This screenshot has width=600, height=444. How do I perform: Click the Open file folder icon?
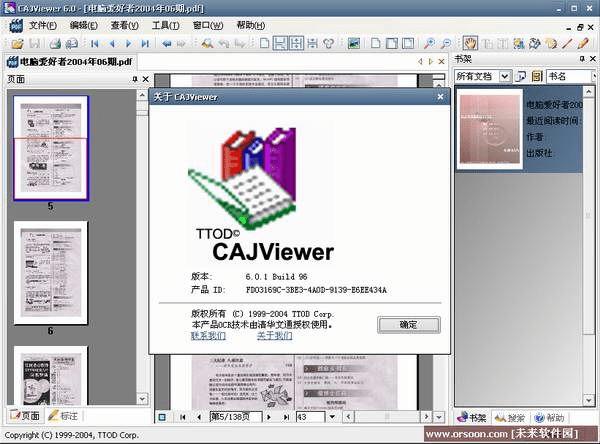(17, 44)
